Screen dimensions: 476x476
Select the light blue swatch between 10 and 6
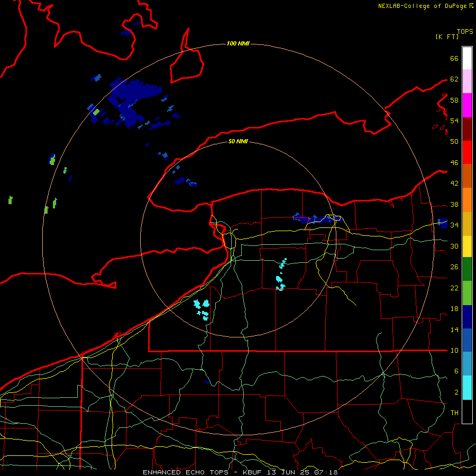click(467, 363)
